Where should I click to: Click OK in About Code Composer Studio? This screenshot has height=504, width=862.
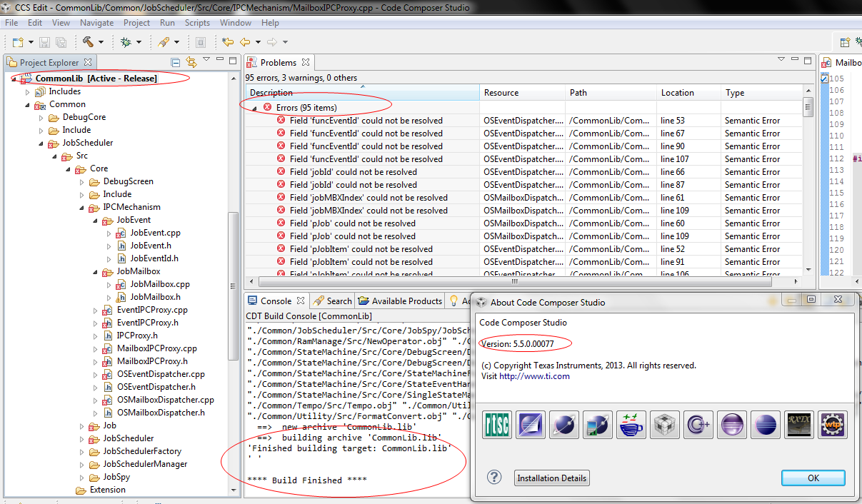point(813,478)
